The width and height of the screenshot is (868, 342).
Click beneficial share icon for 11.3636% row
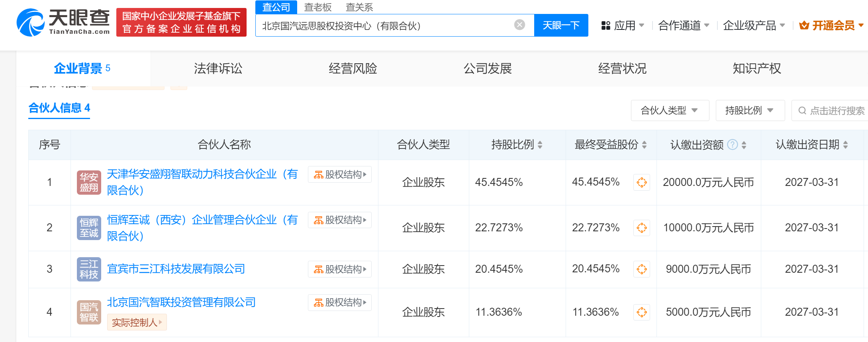point(642,312)
